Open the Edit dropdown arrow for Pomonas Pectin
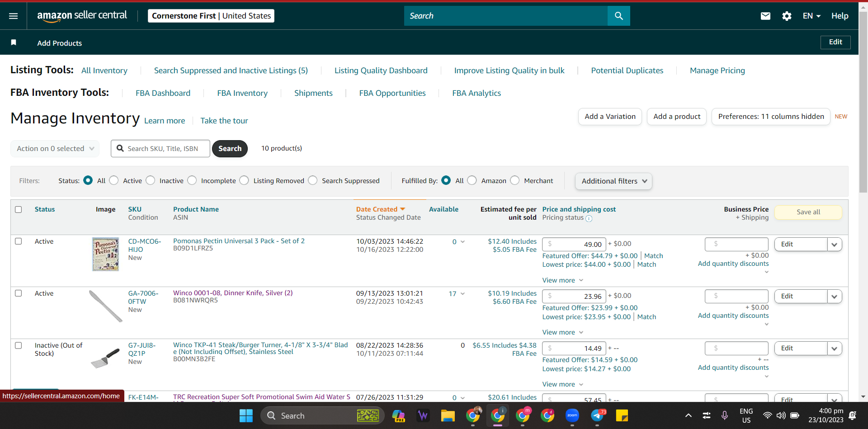 pos(835,245)
